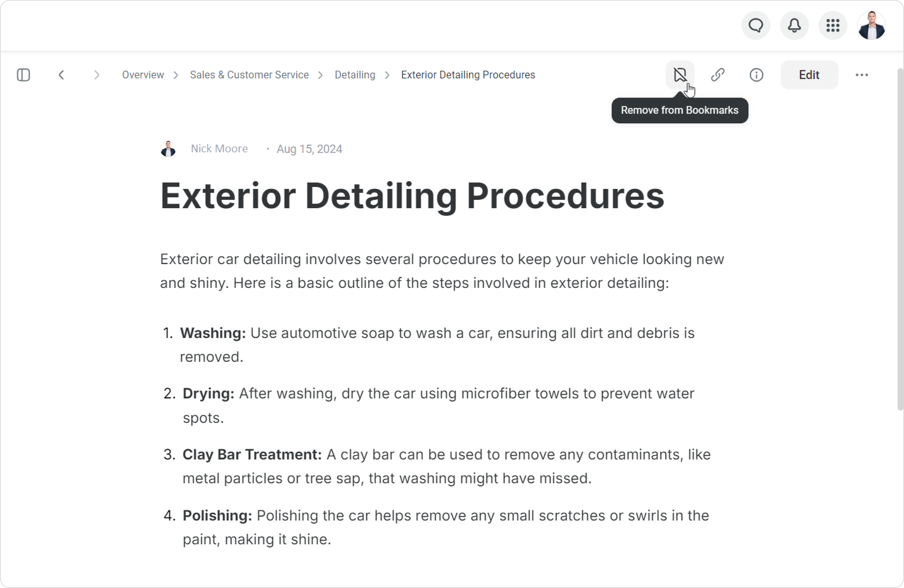Viewport: 904px width, 588px height.
Task: Click the Exterior Detailing Procedures page title
Action: 412,196
